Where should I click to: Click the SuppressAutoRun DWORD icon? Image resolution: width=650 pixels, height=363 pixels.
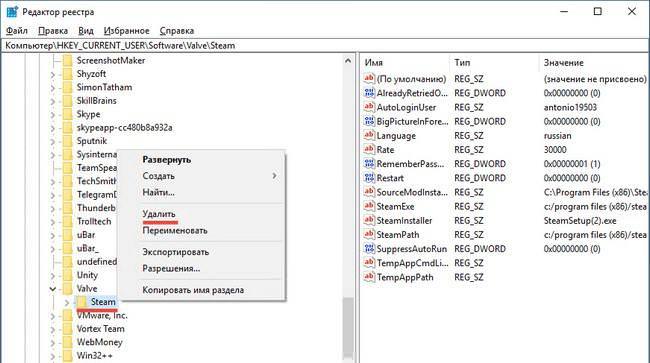[369, 249]
